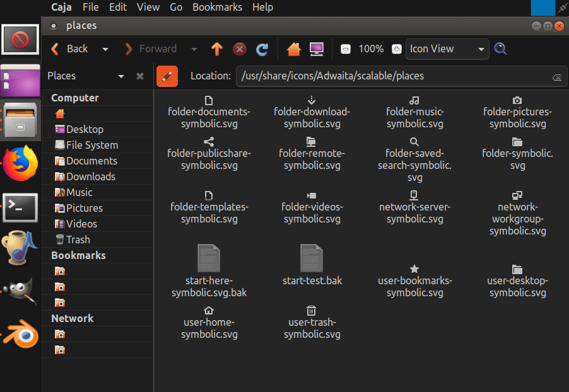Open the File menu
Image resolution: width=569 pixels, height=392 pixels.
(x=90, y=8)
